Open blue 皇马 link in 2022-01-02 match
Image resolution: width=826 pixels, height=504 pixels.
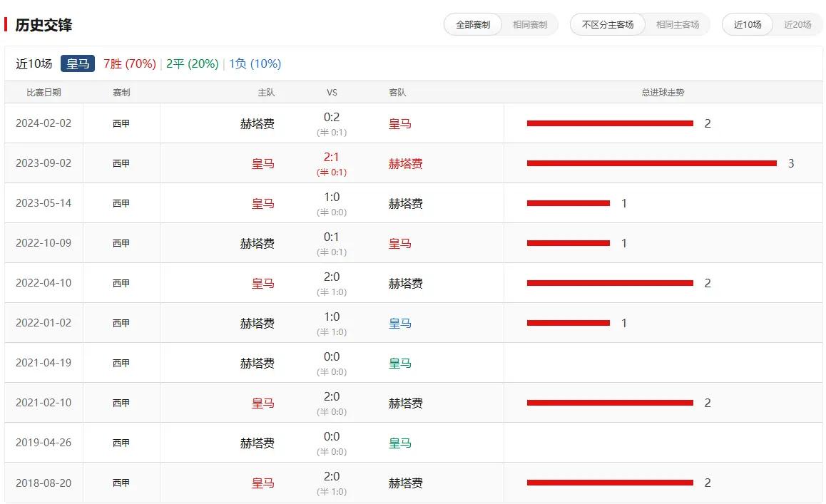pos(400,324)
